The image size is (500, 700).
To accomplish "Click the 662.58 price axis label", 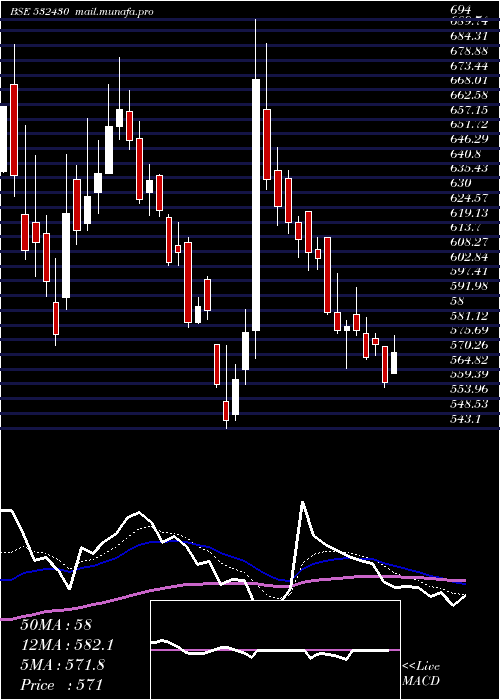I will (469, 94).
